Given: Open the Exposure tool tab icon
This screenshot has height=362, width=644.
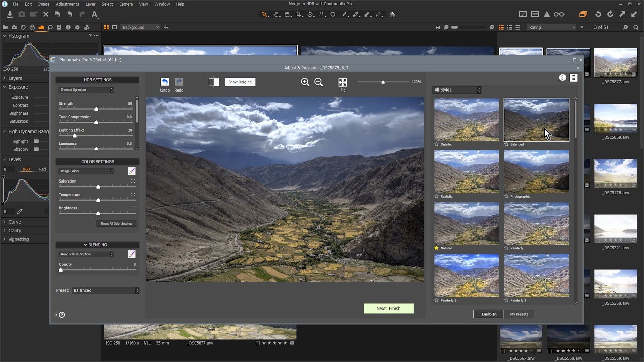Looking at the screenshot, I should (x=41, y=27).
